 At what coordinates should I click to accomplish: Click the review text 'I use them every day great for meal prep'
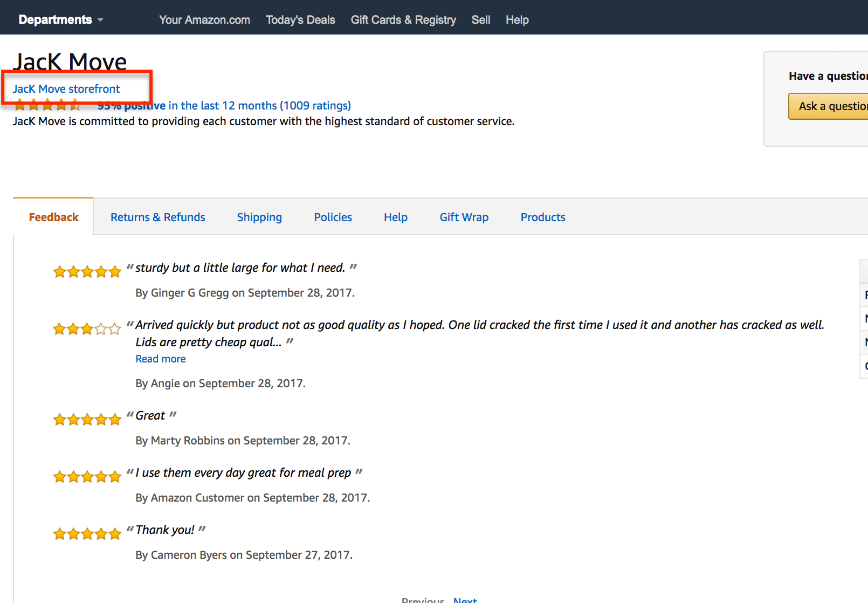tap(243, 473)
